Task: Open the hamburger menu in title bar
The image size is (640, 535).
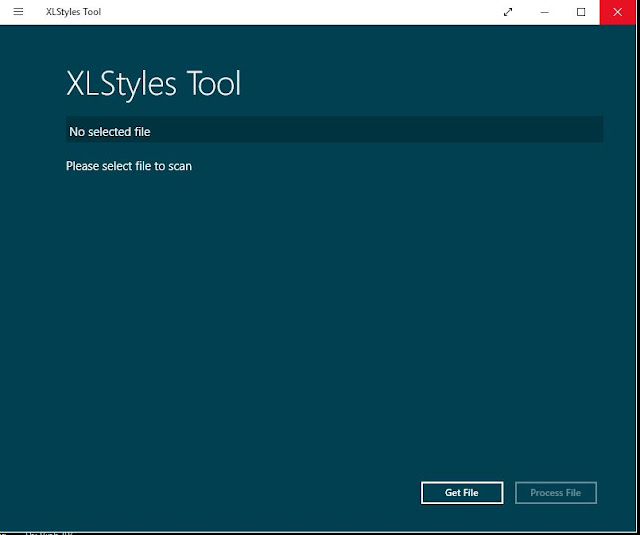Action: [18, 12]
